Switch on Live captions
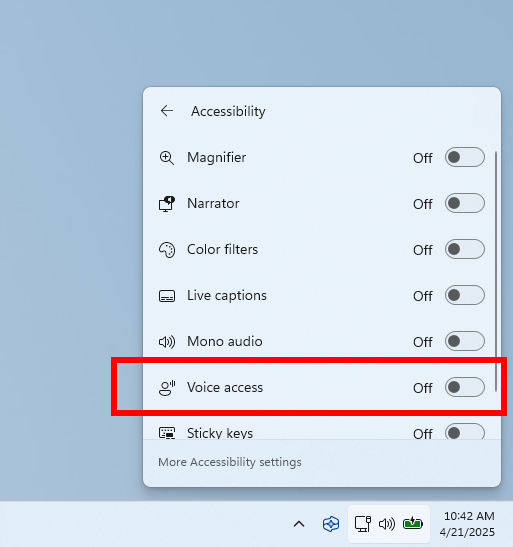This screenshot has height=547, width=513. point(465,295)
